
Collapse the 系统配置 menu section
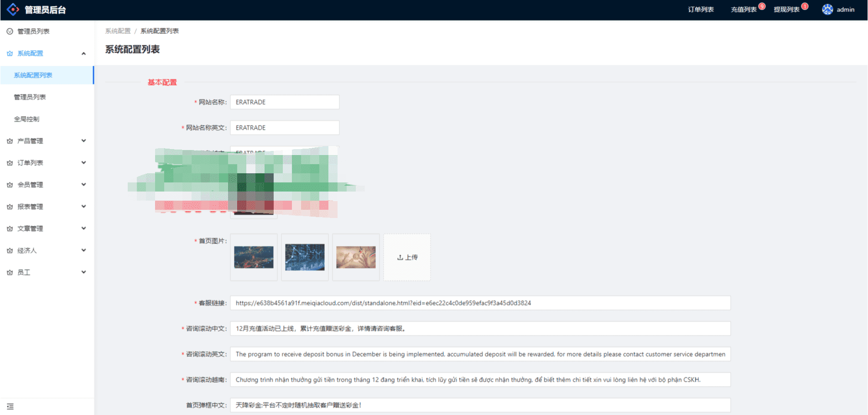point(83,54)
